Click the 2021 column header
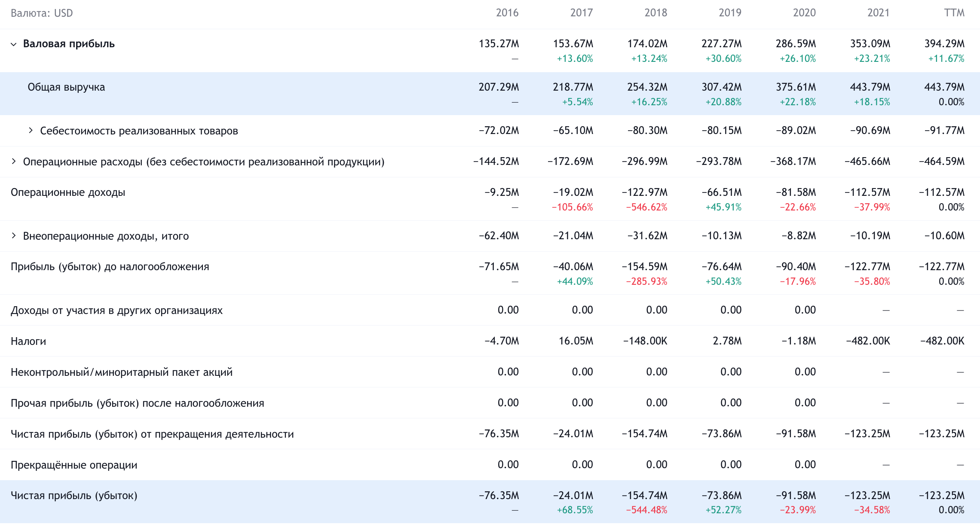Screen dimensions: 980x524 pos(879,13)
